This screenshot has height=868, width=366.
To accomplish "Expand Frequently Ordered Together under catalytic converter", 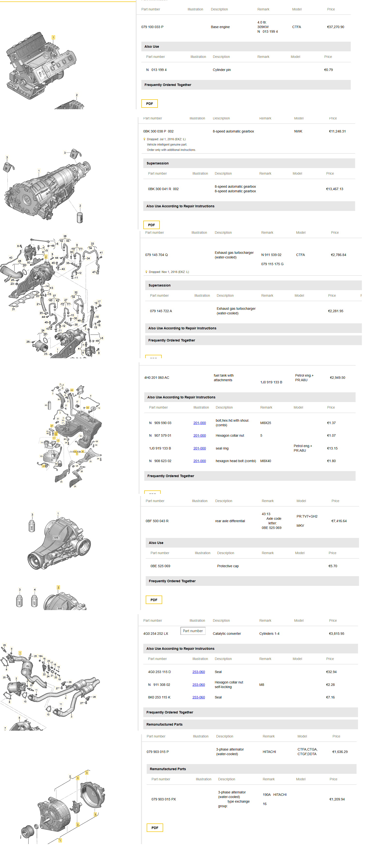I will [251, 712].
